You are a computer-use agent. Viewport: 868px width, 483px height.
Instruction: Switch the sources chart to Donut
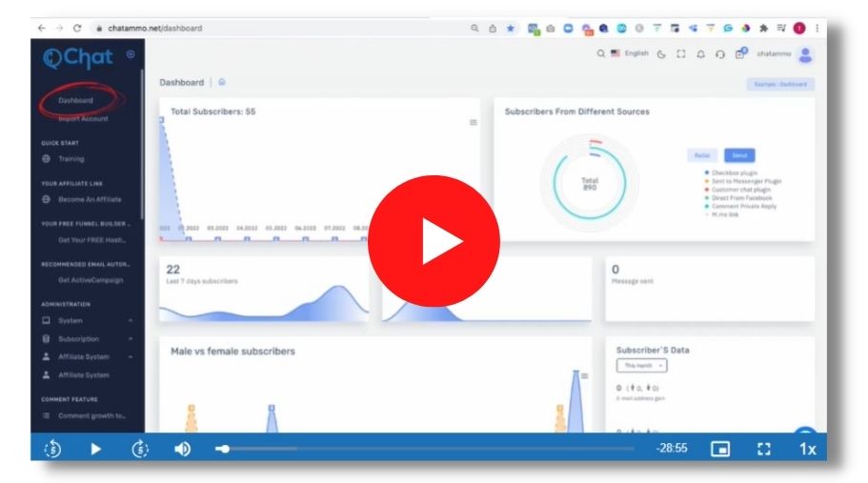tap(739, 155)
